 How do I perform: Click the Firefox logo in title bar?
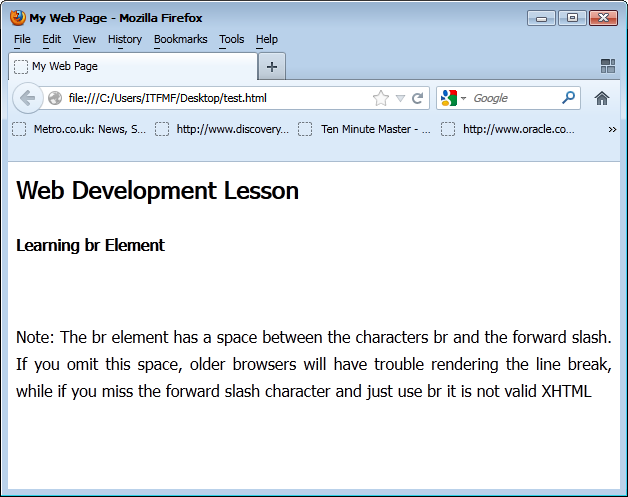click(17, 18)
